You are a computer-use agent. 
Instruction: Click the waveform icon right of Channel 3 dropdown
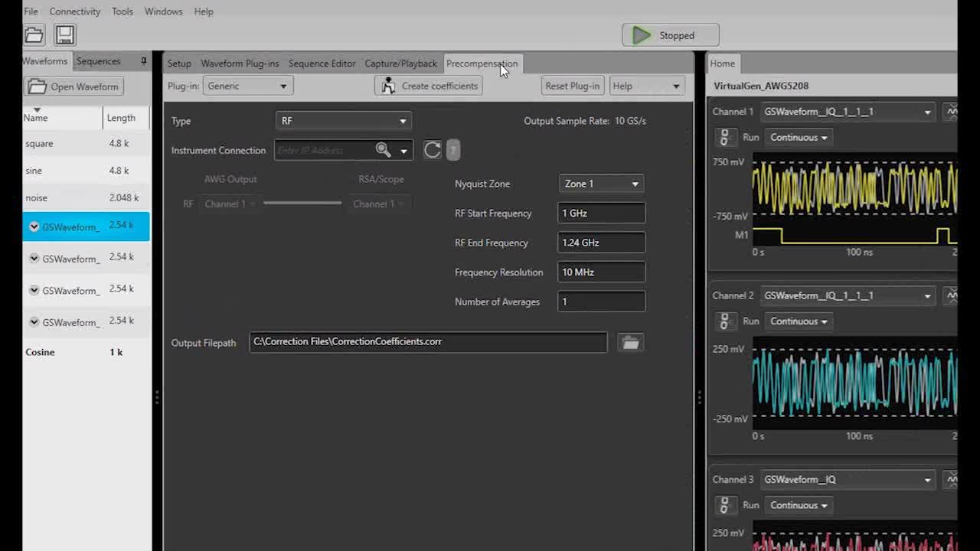click(950, 479)
